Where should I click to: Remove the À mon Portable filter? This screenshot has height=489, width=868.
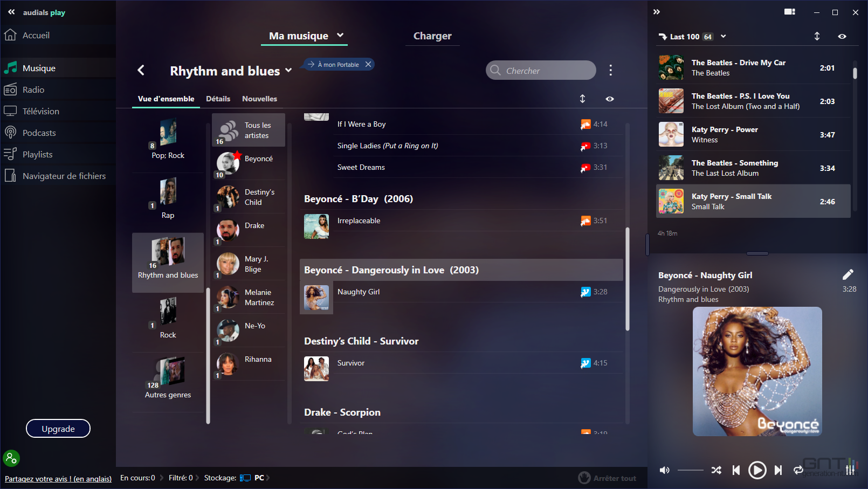coord(368,64)
